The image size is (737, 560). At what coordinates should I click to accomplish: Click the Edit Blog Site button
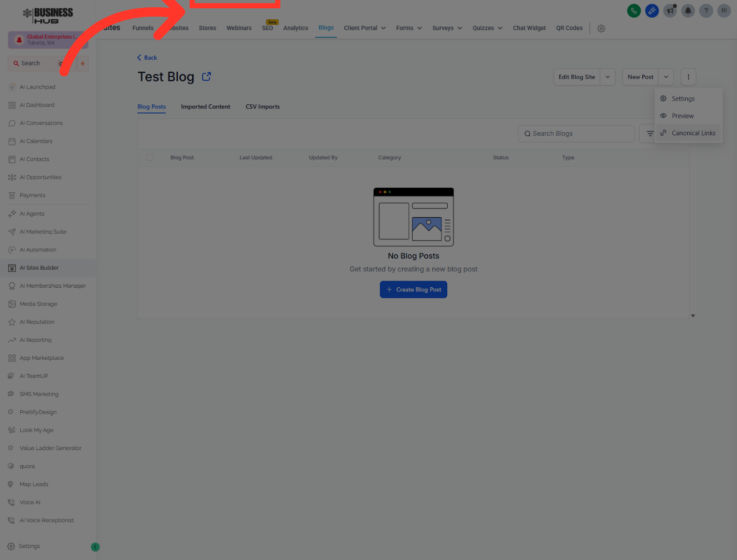(577, 77)
